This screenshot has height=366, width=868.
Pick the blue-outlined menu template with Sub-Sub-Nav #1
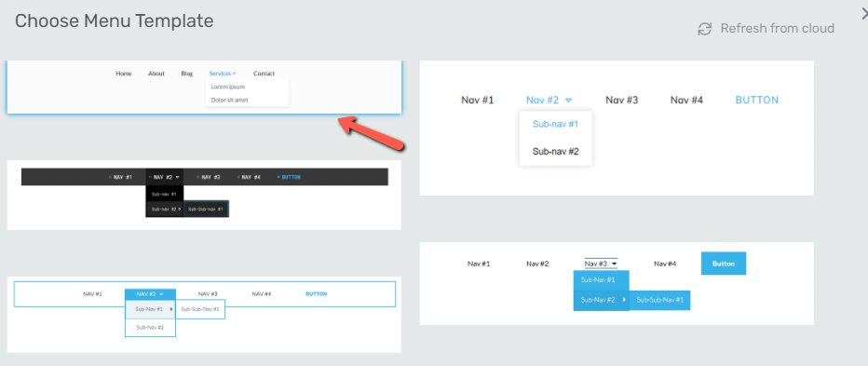click(204, 315)
